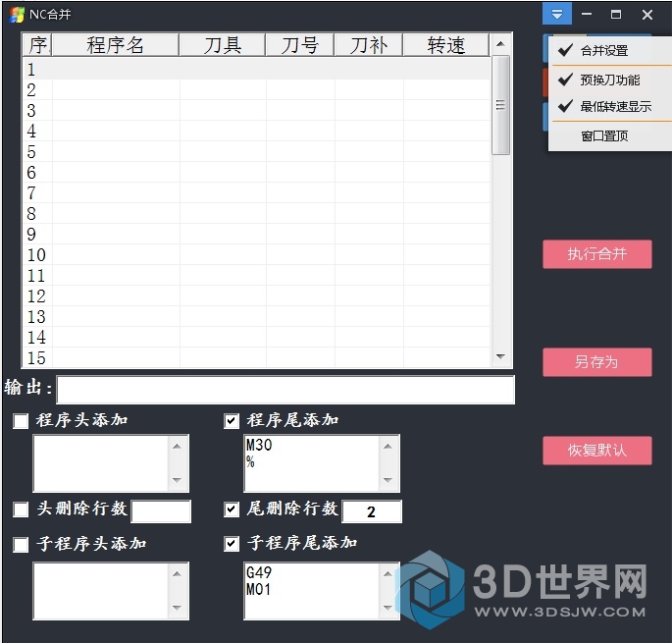Minimize the NC合并 window

(587, 14)
